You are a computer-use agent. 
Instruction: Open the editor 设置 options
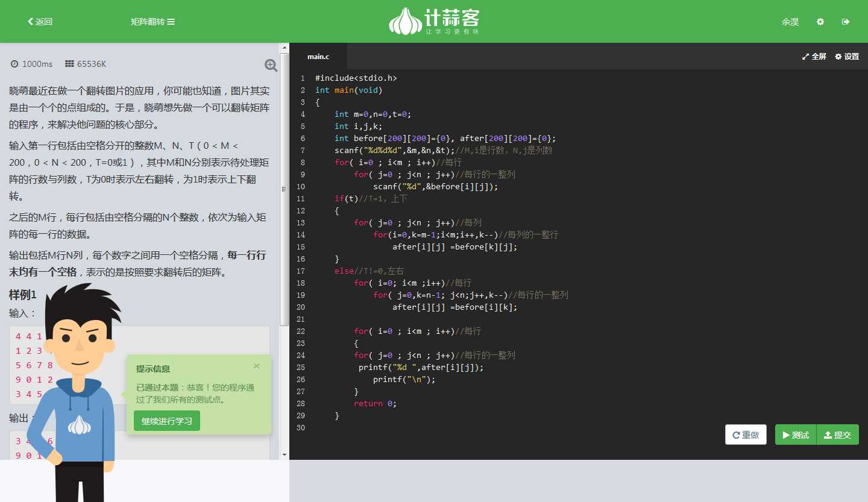pos(847,57)
